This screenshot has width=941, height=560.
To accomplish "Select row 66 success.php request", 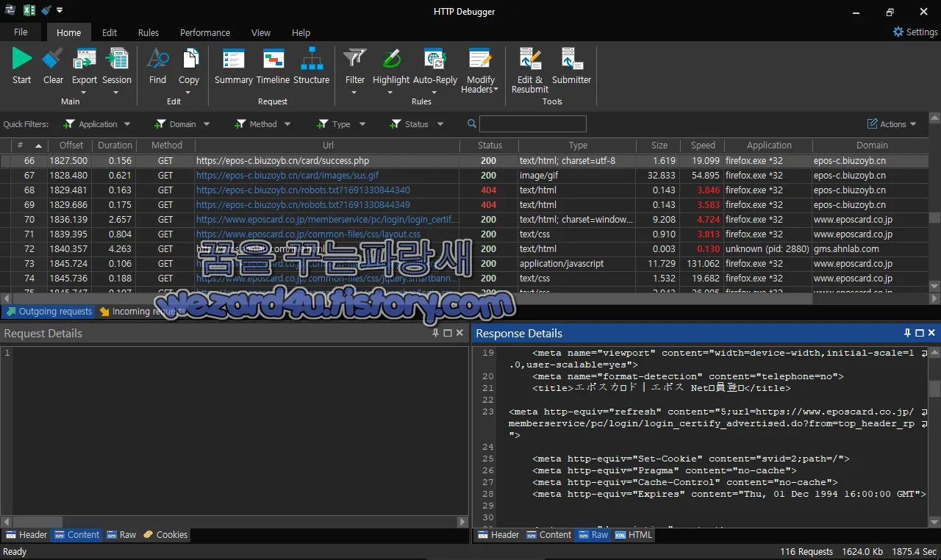I will pyautogui.click(x=465, y=161).
